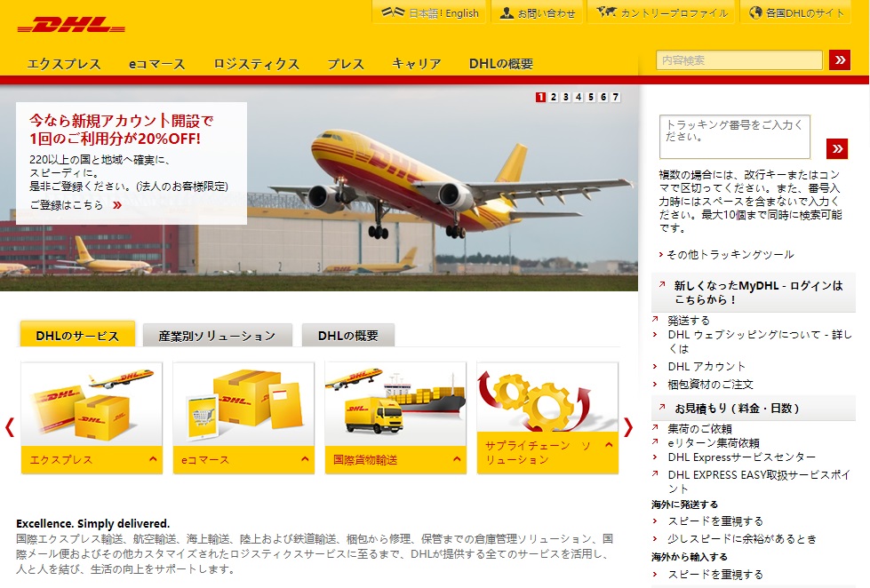Click the flag language icon
870x588 pixels.
point(393,12)
